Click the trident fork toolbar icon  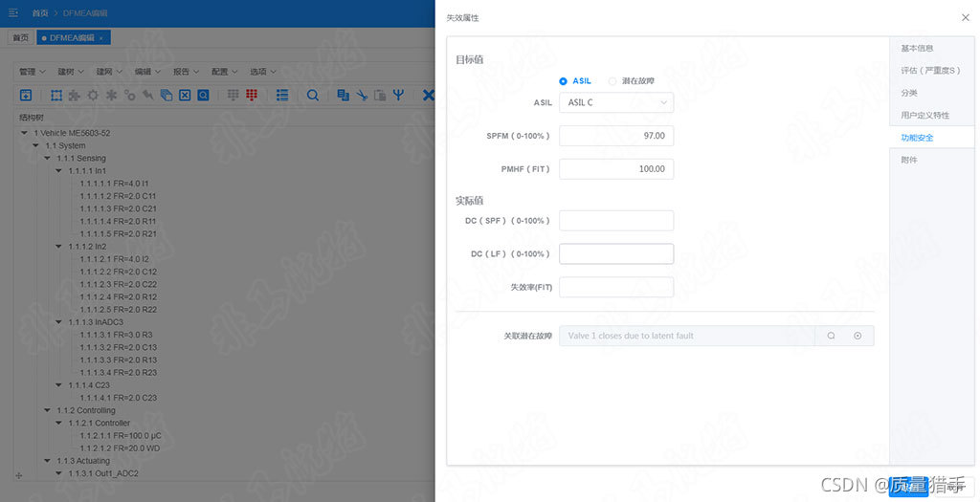tap(398, 95)
